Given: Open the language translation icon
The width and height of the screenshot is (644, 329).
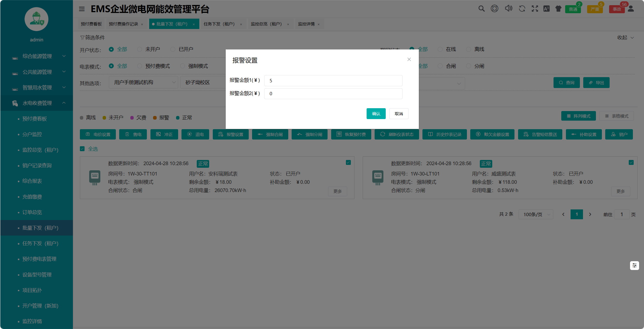Looking at the screenshot, I should [547, 9].
